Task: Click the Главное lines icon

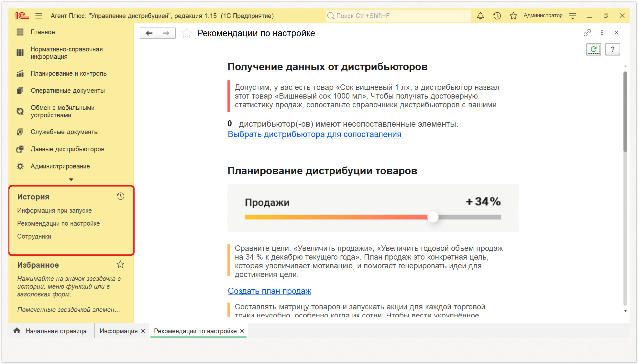Action: (20, 32)
